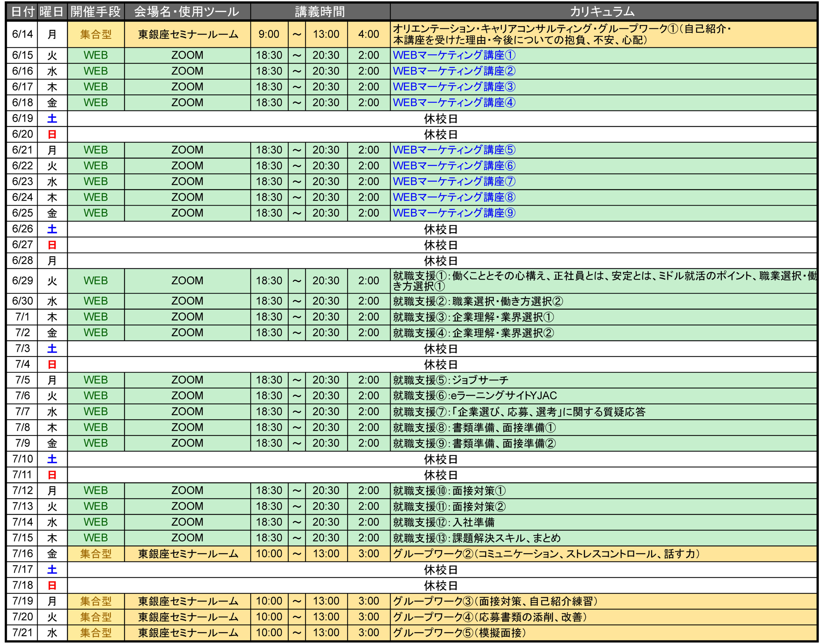This screenshot has height=644, width=822.
Task: Click the 9:00 start time cell
Action: pyautogui.click(x=269, y=34)
